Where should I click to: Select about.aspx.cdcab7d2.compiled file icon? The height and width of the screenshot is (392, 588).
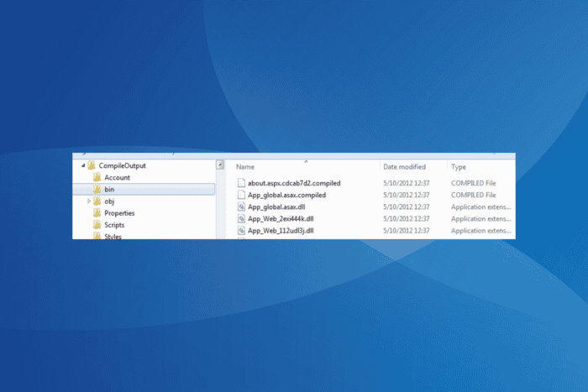click(241, 183)
